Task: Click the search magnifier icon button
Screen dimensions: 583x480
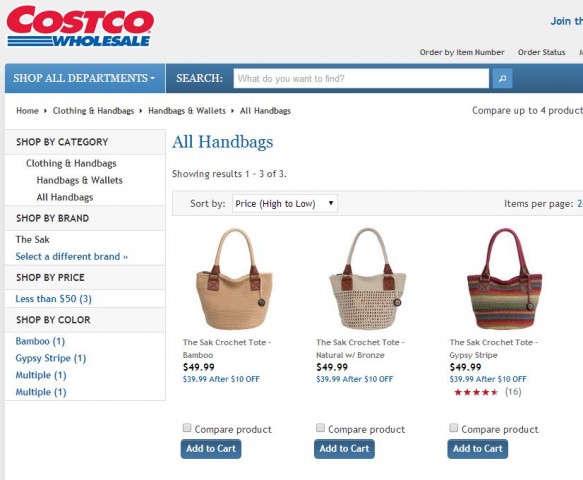Action: [502, 78]
